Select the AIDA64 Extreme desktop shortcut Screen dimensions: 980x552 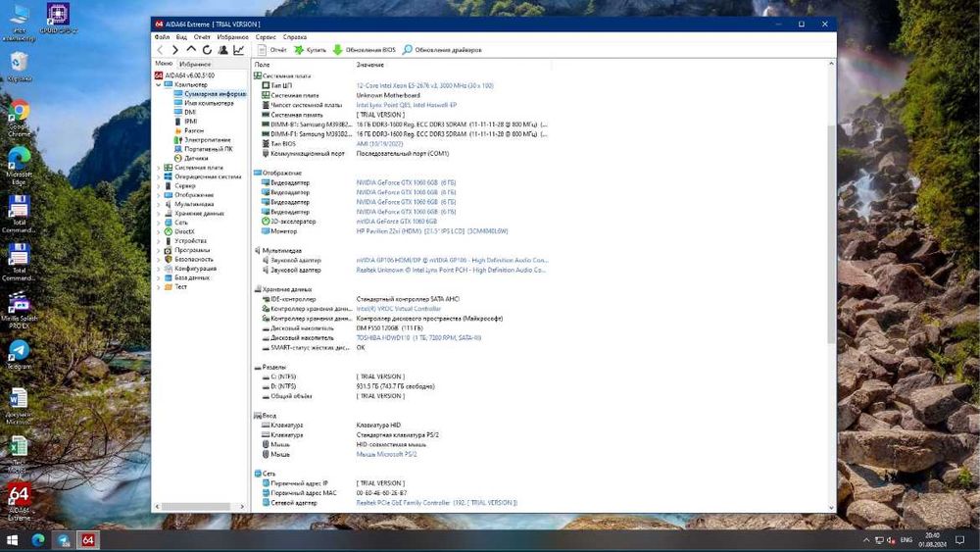(19, 502)
